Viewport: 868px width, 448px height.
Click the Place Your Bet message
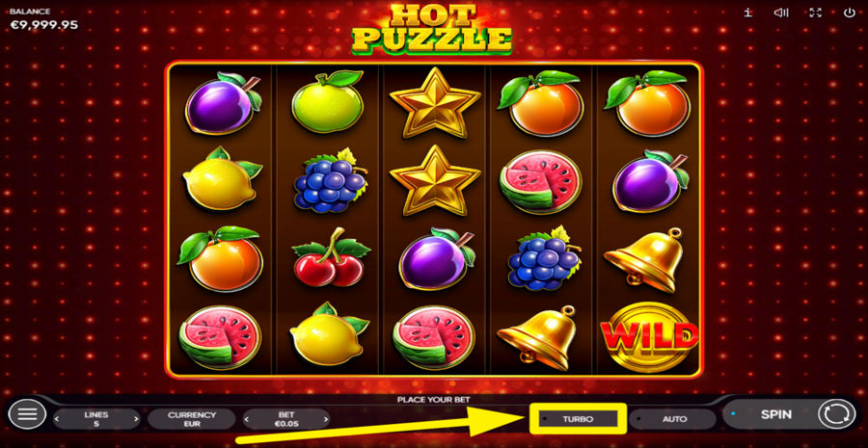[433, 399]
